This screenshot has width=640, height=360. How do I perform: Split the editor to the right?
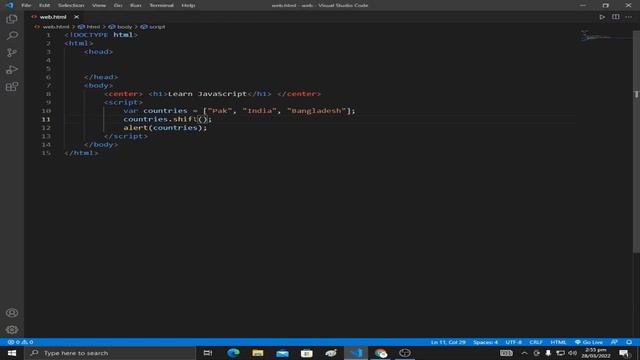(x=616, y=17)
